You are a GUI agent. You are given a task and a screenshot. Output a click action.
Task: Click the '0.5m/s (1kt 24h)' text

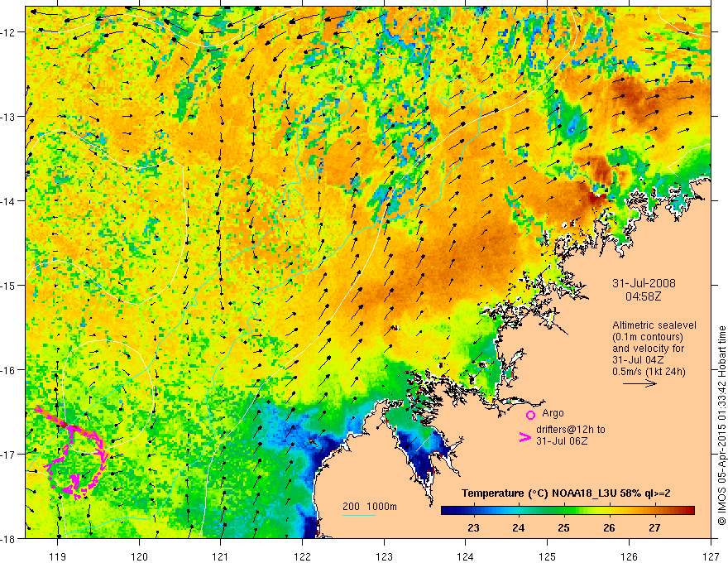[x=649, y=372]
